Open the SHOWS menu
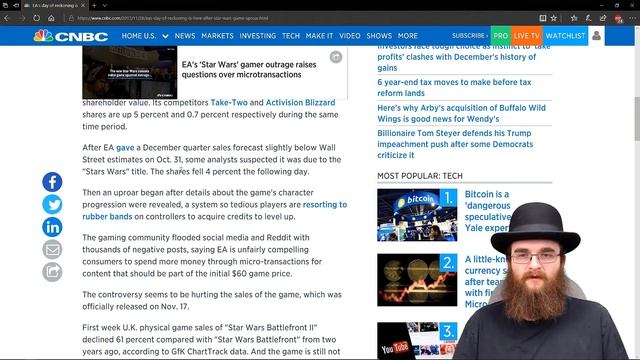 (379, 36)
